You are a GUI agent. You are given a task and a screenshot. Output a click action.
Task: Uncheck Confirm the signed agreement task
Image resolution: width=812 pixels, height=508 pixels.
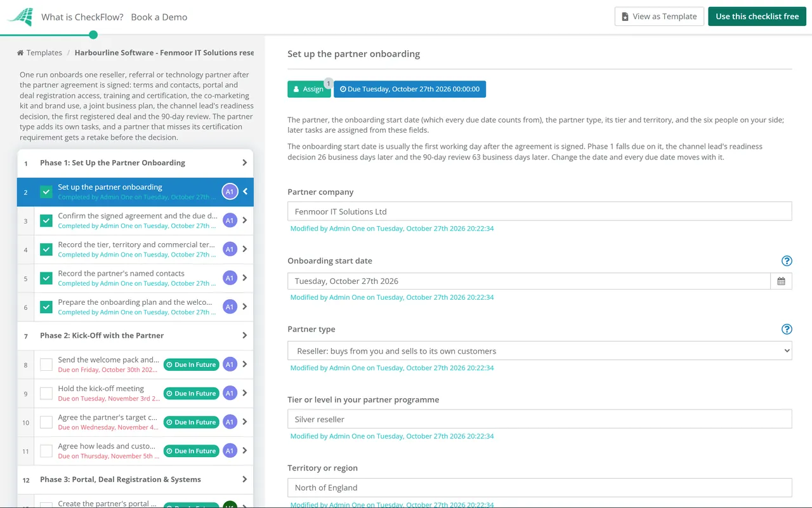(46, 220)
